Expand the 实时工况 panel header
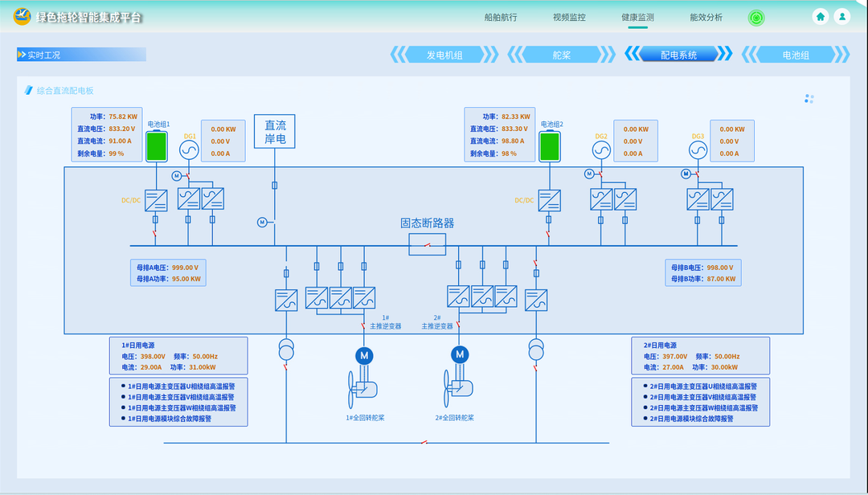This screenshot has height=495, width=868. [x=81, y=55]
